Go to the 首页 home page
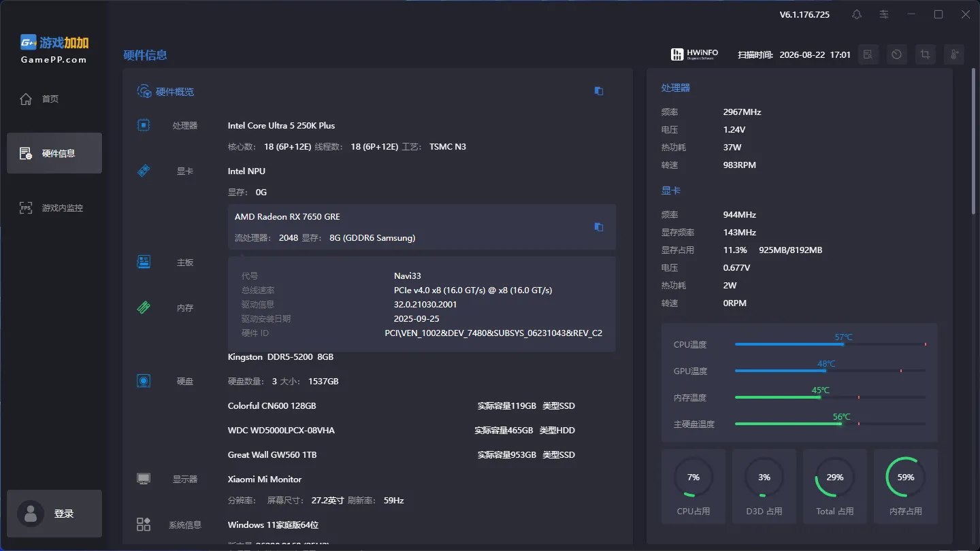The image size is (980, 551). click(54, 99)
